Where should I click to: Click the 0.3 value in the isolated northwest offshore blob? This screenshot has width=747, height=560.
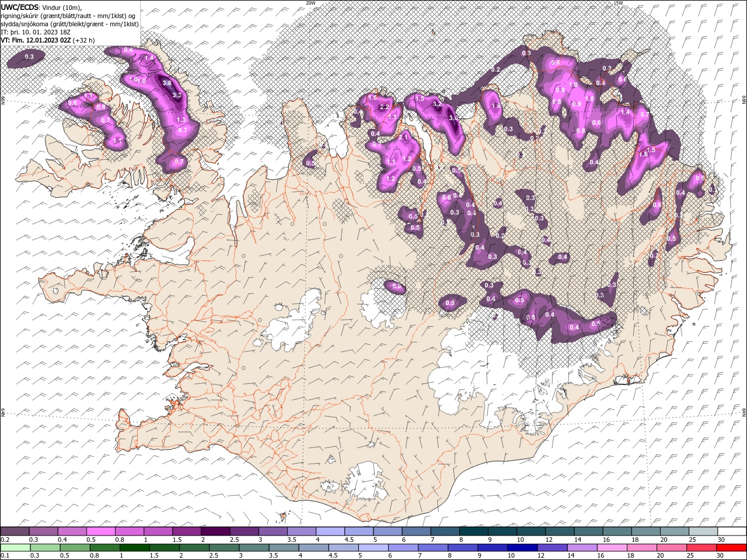click(x=29, y=57)
